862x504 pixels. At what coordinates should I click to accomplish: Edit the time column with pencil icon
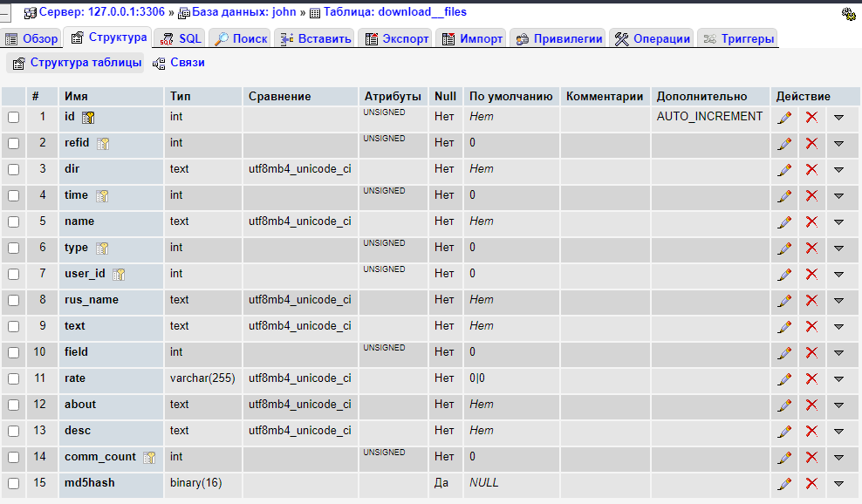[784, 195]
